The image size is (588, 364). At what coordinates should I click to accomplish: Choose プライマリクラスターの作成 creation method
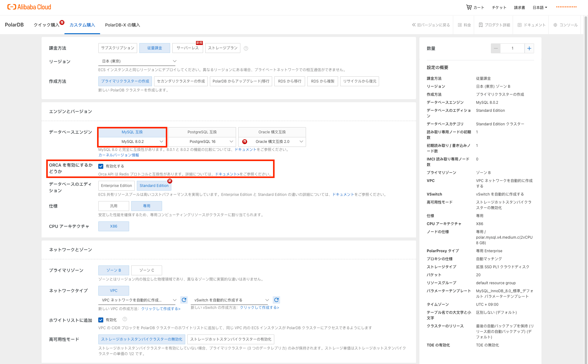pyautogui.click(x=125, y=81)
